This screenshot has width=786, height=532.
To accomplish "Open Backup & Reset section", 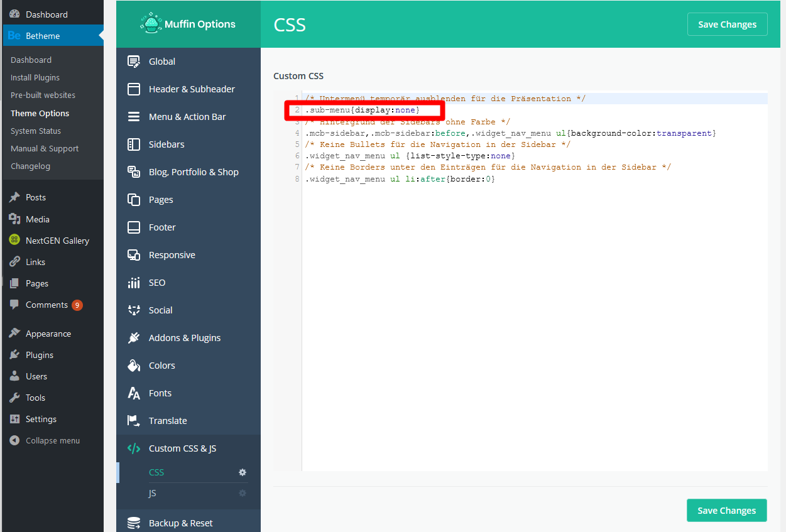I will pos(188,523).
